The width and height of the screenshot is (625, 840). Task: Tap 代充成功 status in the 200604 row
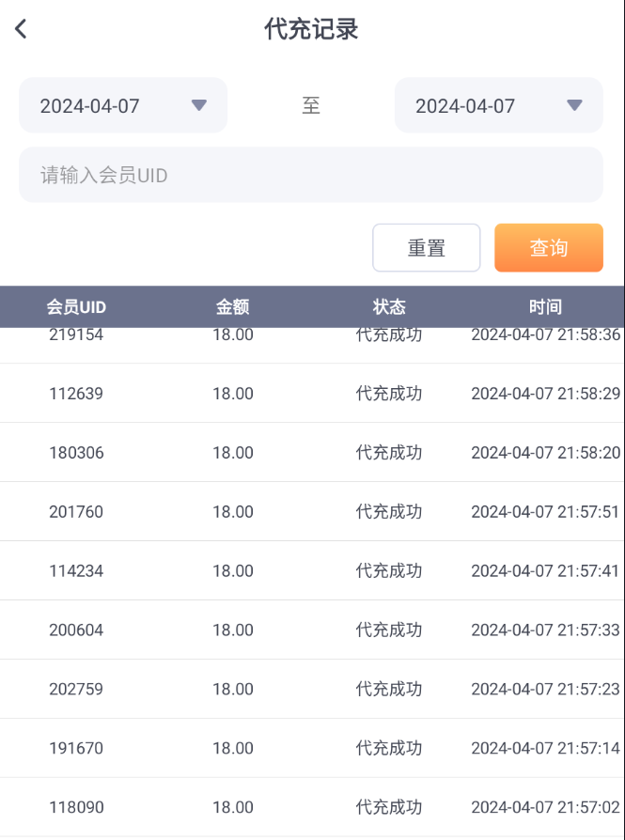pos(389,630)
